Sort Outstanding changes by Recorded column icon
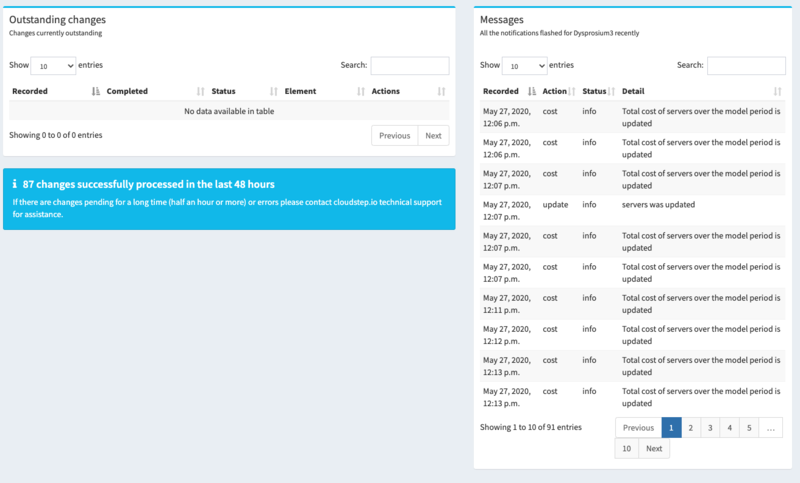 tap(95, 91)
